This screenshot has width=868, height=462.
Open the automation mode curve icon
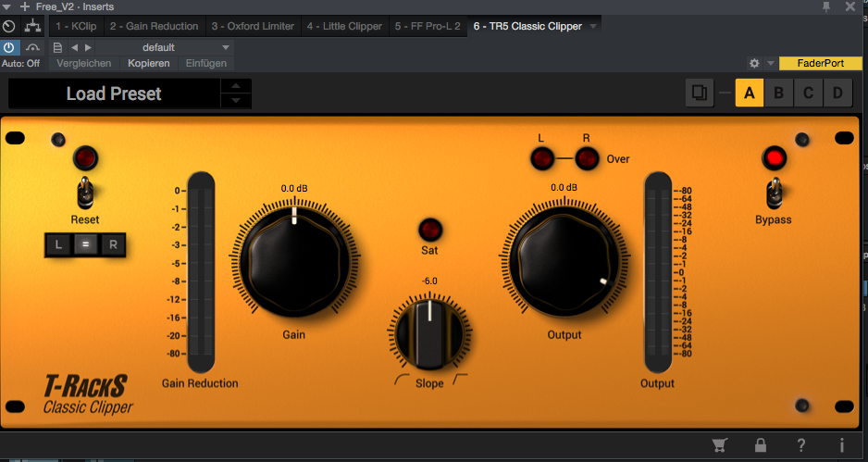click(x=32, y=47)
